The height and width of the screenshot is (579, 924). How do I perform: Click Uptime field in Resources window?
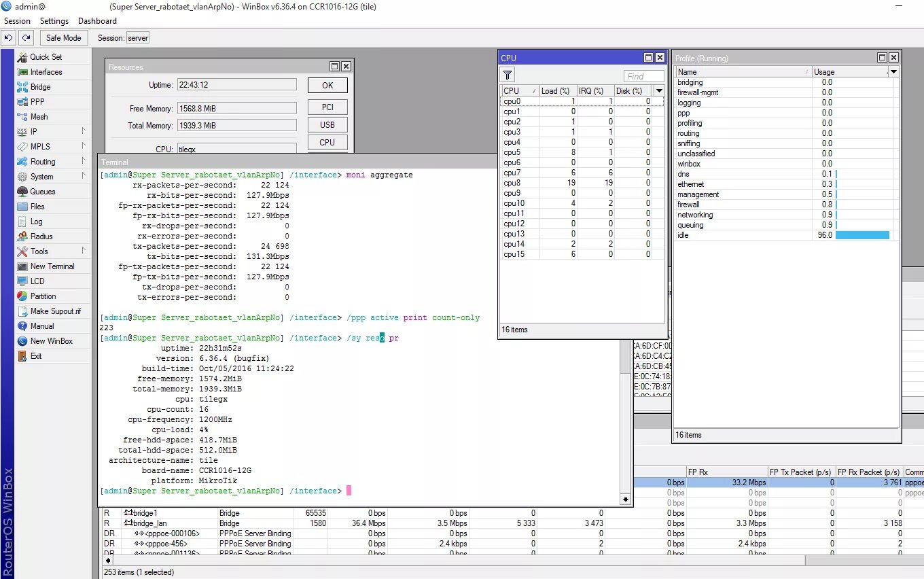pos(236,85)
